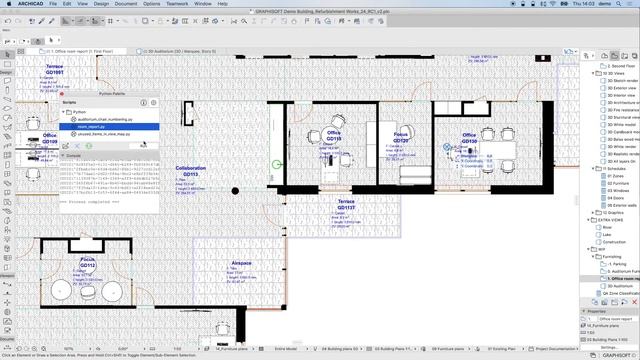Image resolution: width=640 pixels, height=360 pixels.
Task: Click the zoom magnifier icon in toolbar
Action: pyautogui.click(x=244, y=21)
